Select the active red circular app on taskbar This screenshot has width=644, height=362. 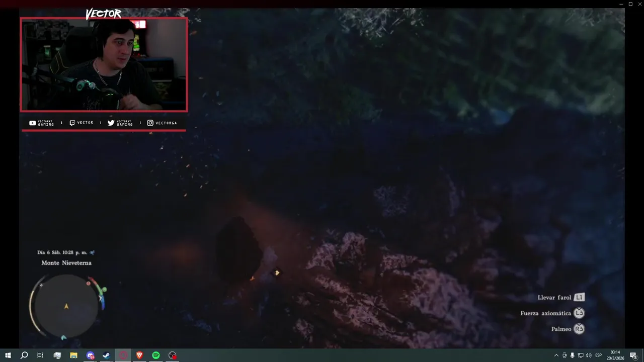pos(123,355)
